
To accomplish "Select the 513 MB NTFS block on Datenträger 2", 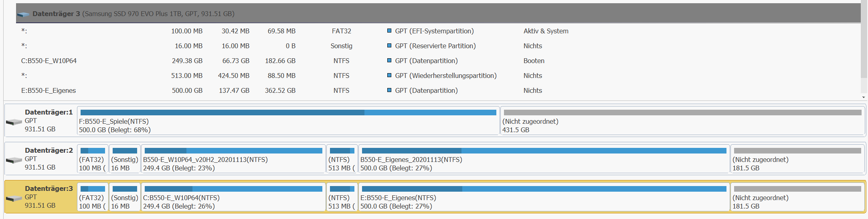I will point(342,159).
